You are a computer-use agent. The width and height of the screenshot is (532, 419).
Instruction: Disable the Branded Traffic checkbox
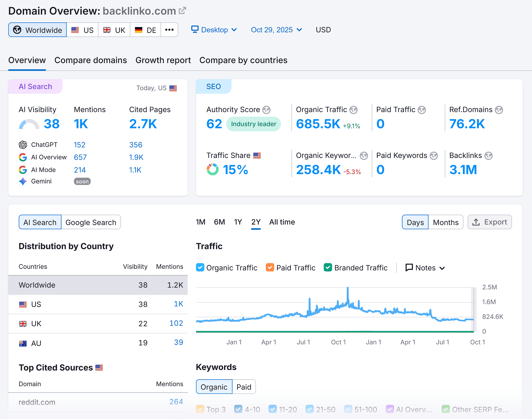point(328,267)
